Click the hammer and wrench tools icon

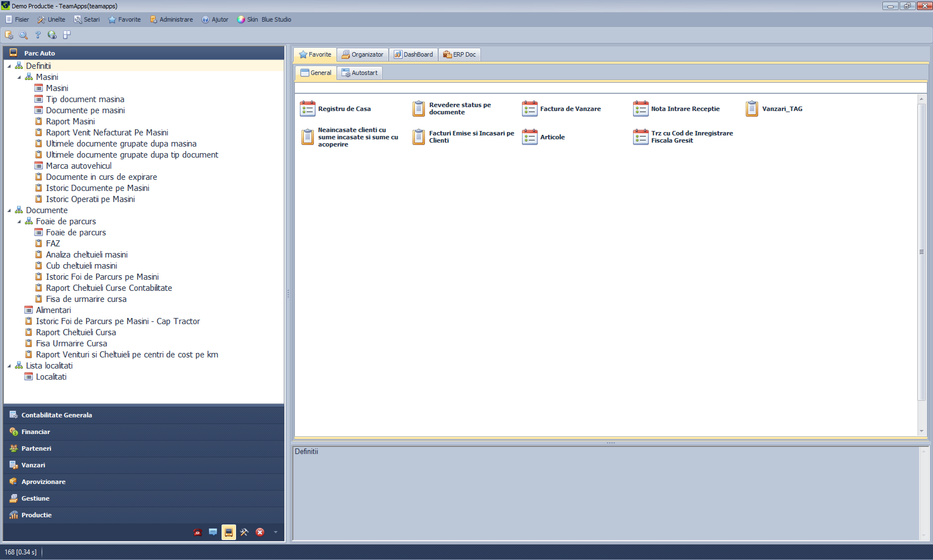[x=244, y=532]
